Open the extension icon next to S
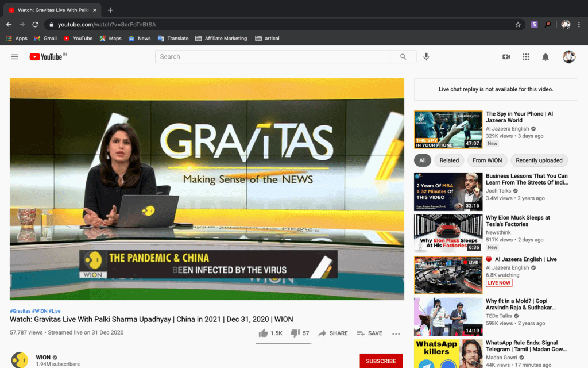 (548, 24)
